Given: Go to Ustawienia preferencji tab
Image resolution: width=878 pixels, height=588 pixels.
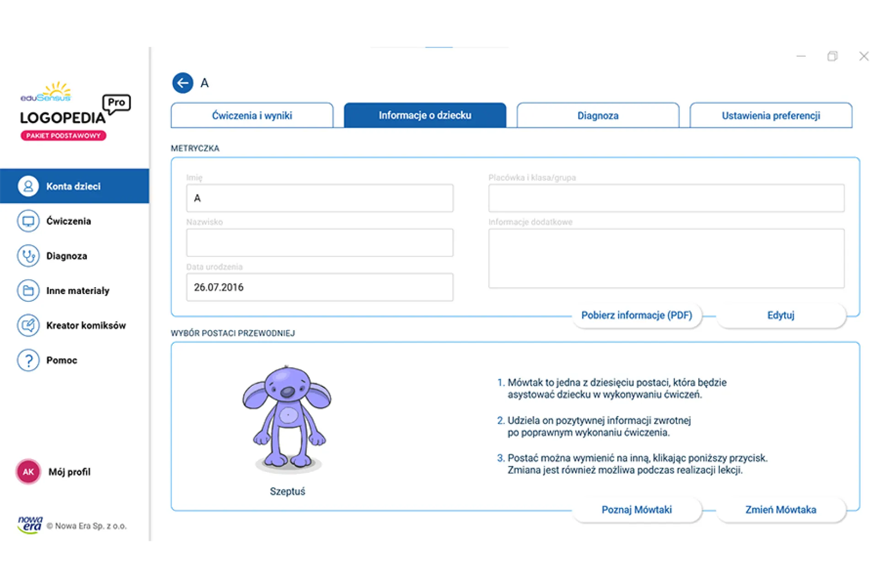Looking at the screenshot, I should [x=771, y=115].
